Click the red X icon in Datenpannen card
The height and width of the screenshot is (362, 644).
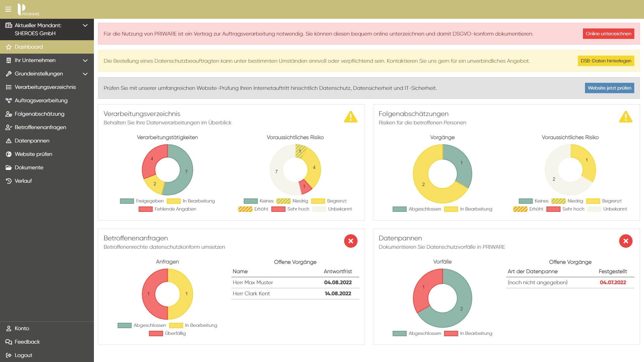tap(626, 241)
